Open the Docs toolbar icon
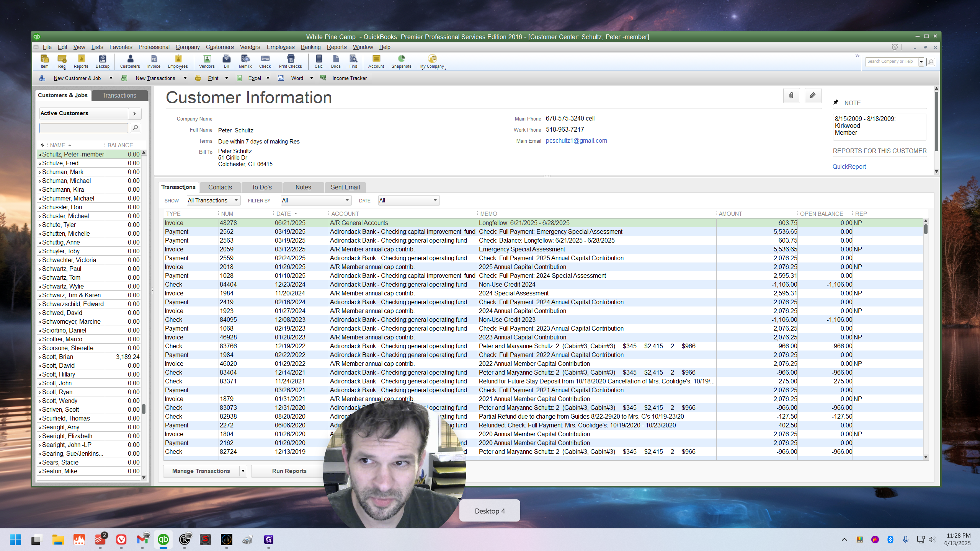This screenshot has height=551, width=980. (x=336, y=61)
